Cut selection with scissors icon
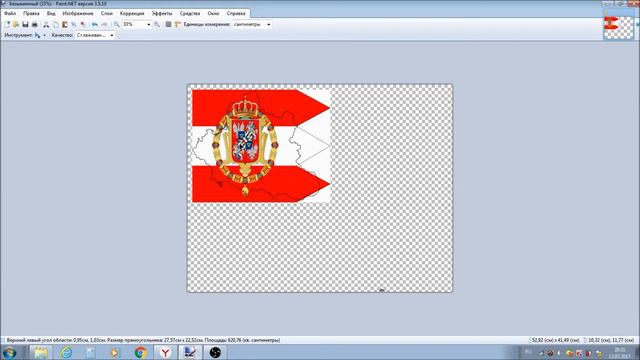 point(46,24)
